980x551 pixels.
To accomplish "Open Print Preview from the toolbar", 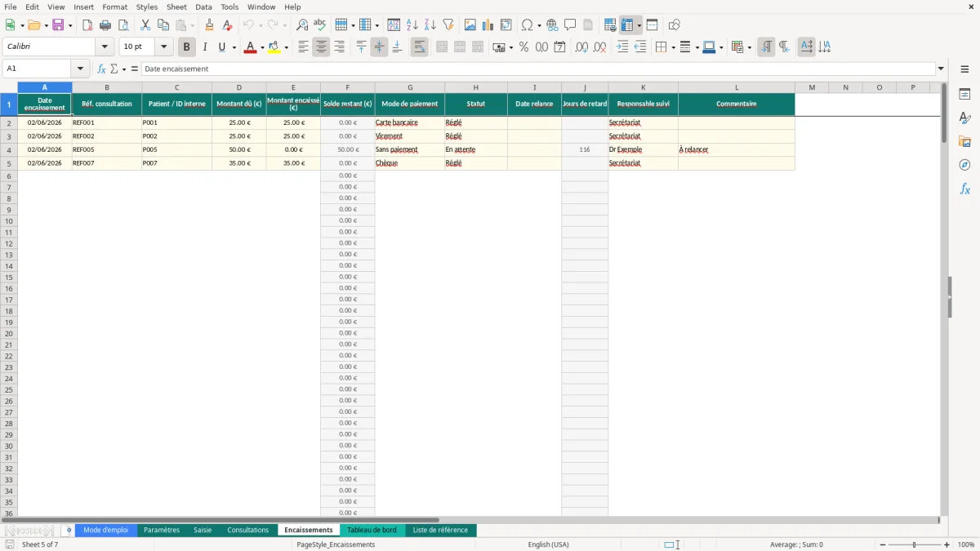I will (123, 25).
